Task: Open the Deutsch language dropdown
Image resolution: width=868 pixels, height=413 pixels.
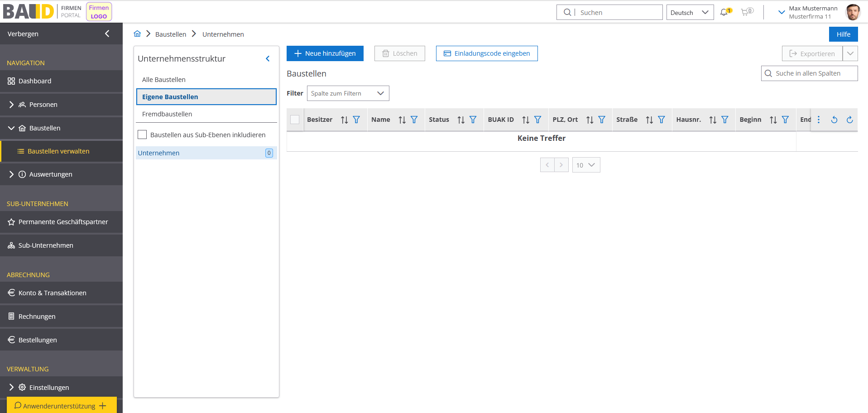Action: [x=690, y=13]
